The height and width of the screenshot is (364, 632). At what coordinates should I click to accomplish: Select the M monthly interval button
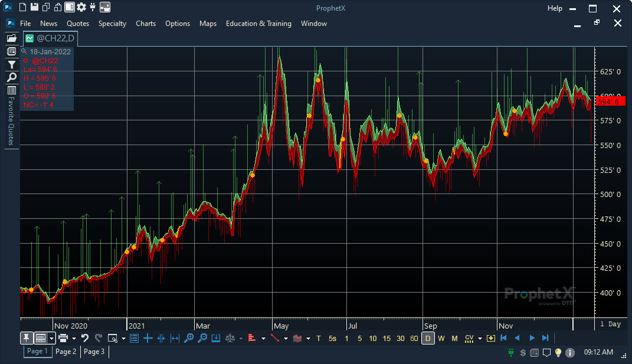[x=454, y=339]
